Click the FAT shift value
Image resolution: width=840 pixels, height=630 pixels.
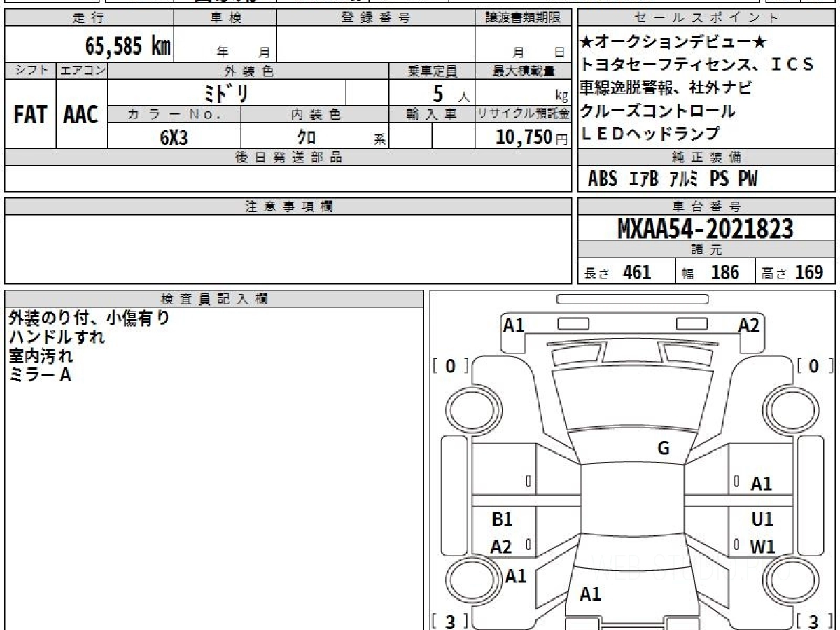(30, 115)
